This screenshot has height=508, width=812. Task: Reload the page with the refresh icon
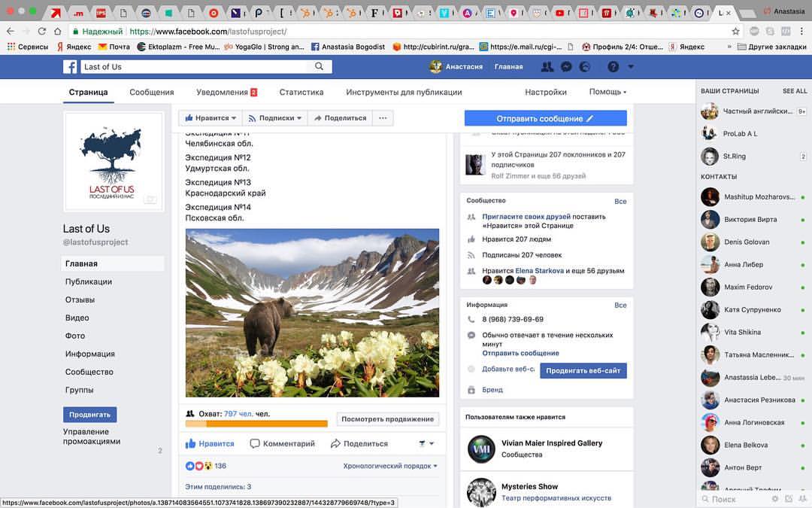42,31
